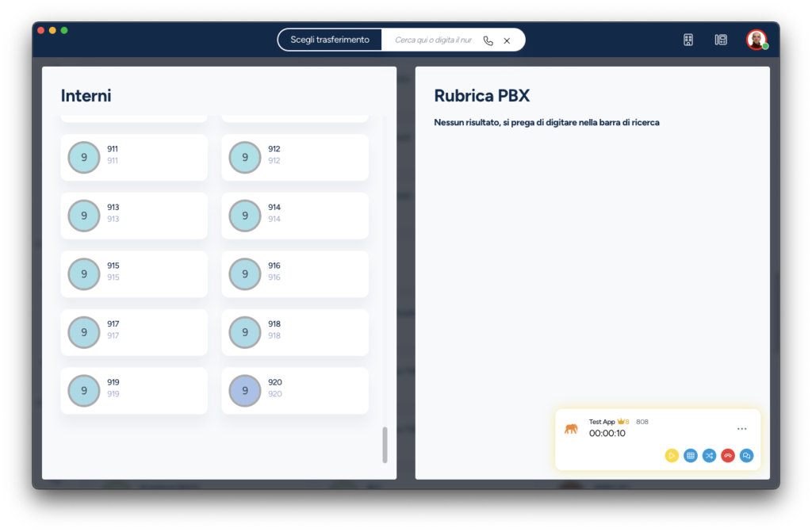Viewport: 812px width, 532px height.
Task: Open the chat icon in call widget
Action: (746, 455)
